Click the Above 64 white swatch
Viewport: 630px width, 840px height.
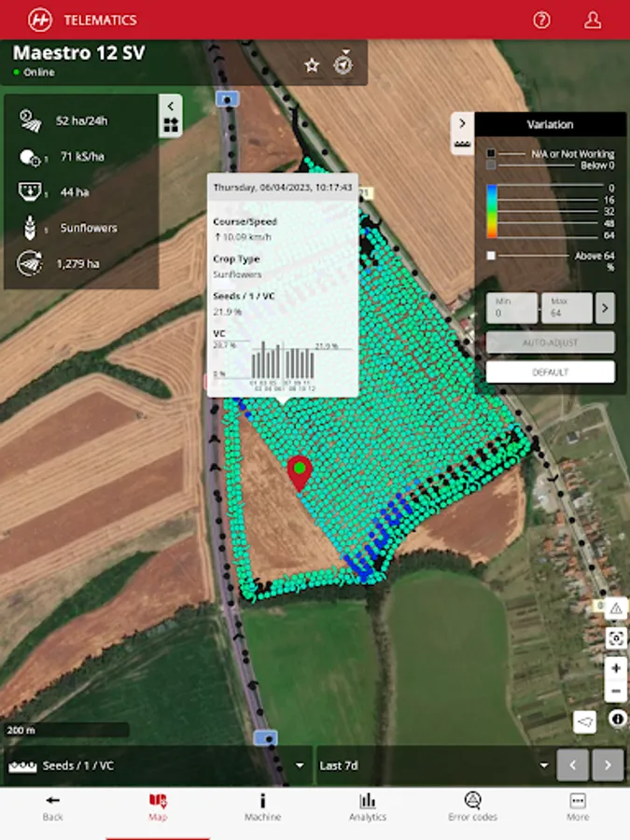click(491, 256)
